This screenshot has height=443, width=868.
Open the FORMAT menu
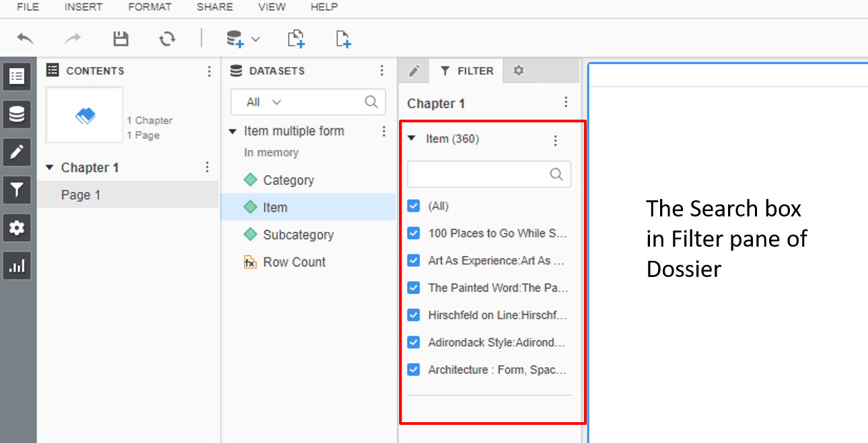click(149, 7)
